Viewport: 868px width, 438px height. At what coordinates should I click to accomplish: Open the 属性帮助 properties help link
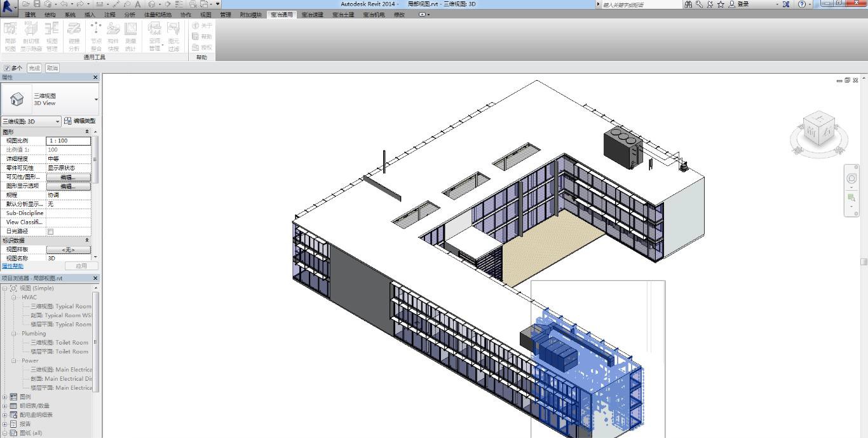tap(13, 266)
